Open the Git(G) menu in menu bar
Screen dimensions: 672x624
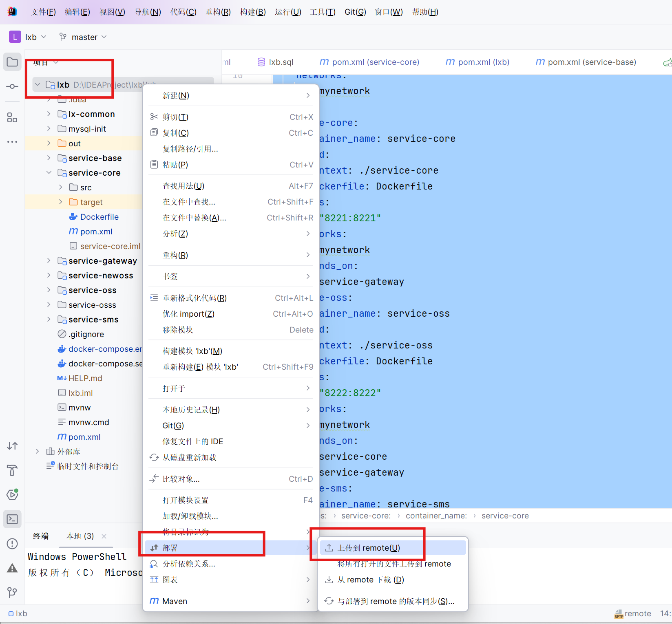[x=355, y=12]
